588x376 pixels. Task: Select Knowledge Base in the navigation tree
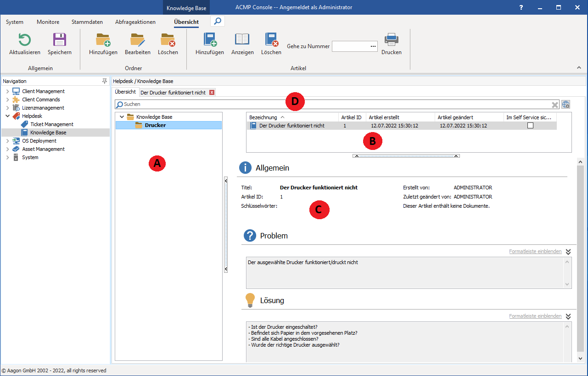(48, 133)
